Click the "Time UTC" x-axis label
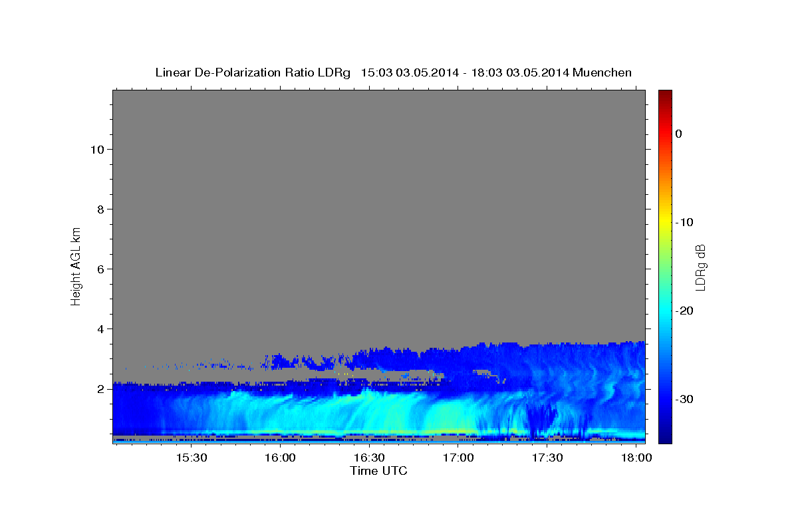798x532 pixels. click(378, 471)
